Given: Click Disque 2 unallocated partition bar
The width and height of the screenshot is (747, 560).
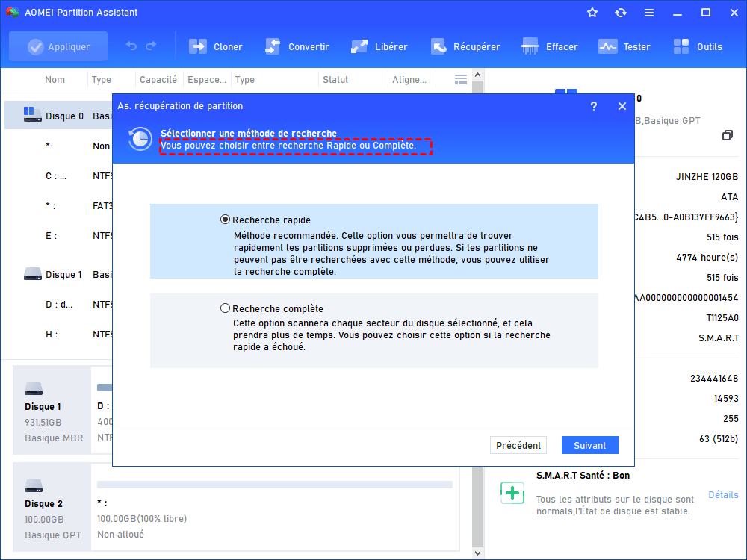Looking at the screenshot, I should click(274, 485).
